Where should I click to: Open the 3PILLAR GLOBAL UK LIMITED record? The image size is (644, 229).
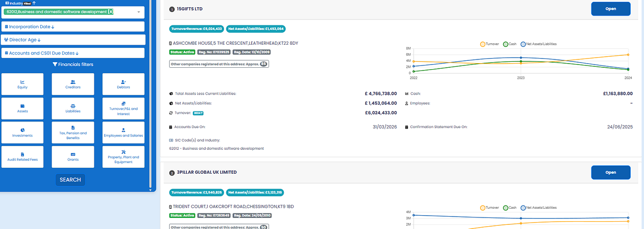(610, 172)
